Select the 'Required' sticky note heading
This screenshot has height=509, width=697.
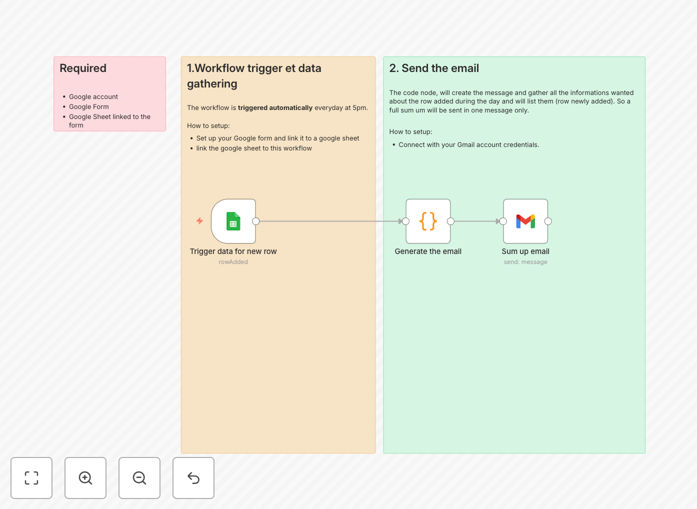(x=83, y=68)
